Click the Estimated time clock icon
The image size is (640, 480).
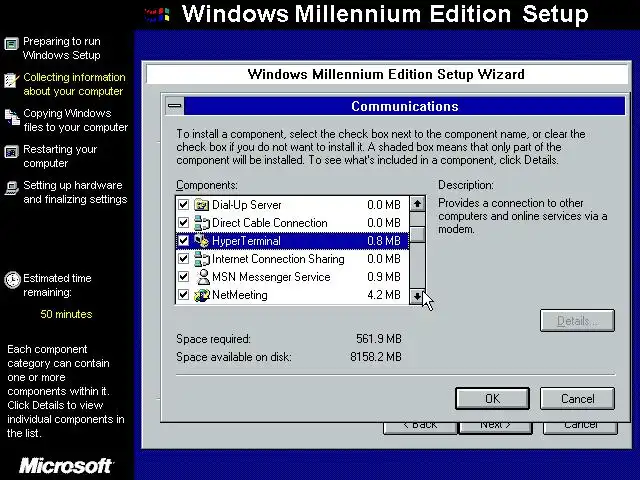12,280
